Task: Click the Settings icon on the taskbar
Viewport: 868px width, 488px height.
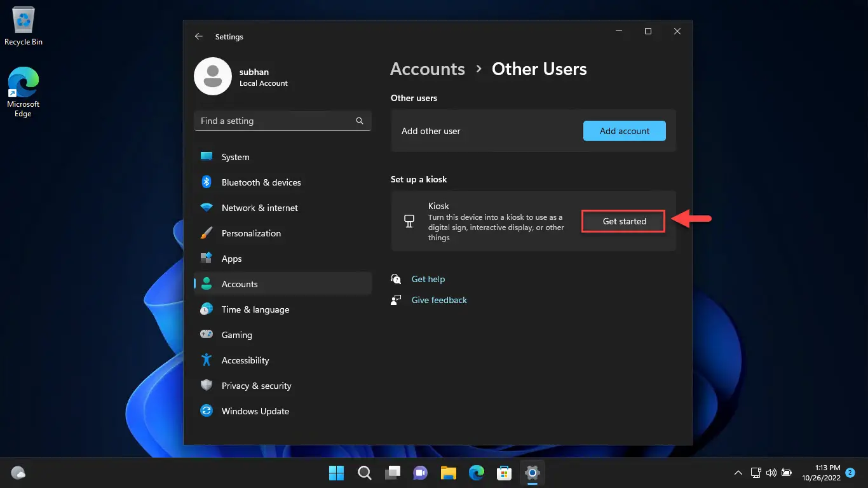Action: [x=532, y=473]
